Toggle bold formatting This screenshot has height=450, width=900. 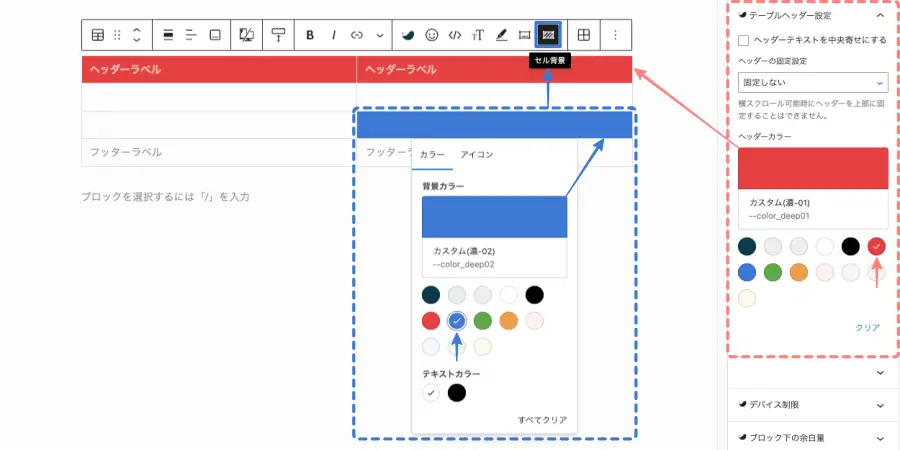pos(310,35)
